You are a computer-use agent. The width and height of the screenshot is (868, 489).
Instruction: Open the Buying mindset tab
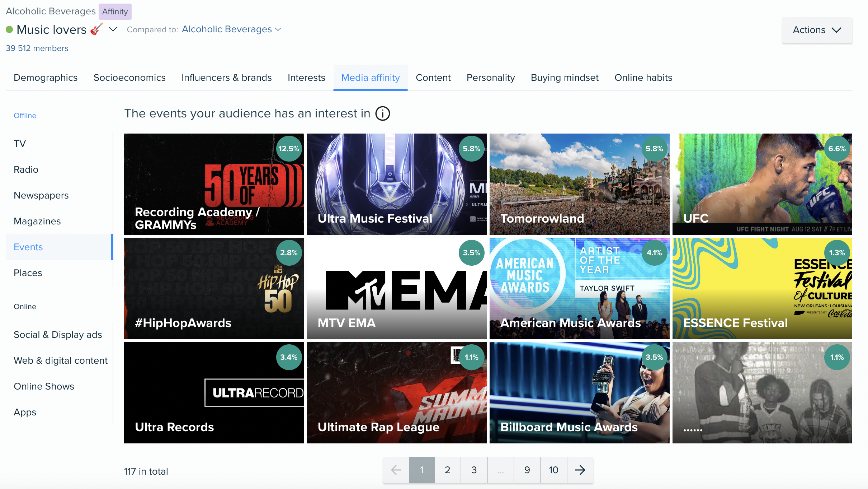(565, 78)
